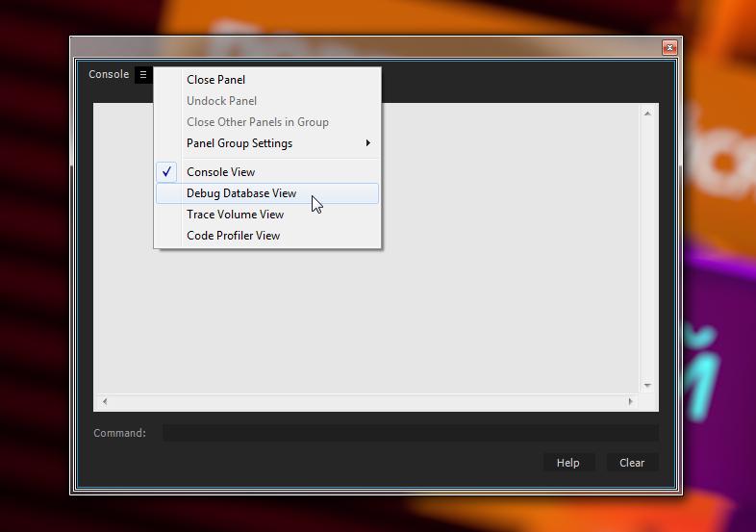
Task: Toggle the checked Console View option
Action: click(x=267, y=171)
